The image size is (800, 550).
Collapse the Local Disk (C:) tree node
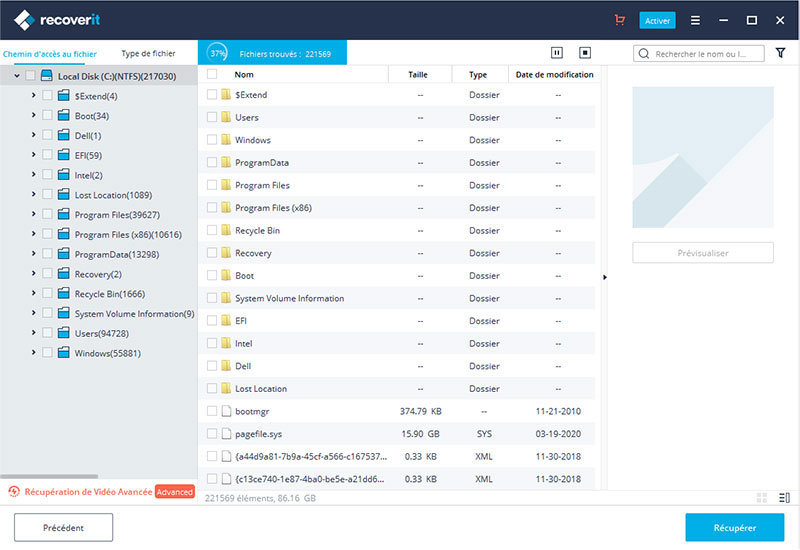click(17, 76)
